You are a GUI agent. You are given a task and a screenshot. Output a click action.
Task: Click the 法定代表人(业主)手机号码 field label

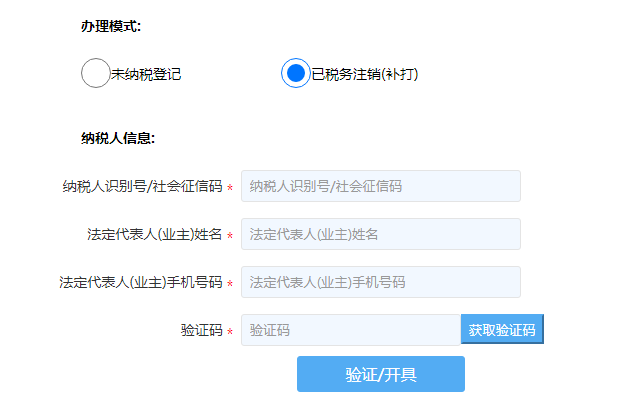[x=141, y=282]
